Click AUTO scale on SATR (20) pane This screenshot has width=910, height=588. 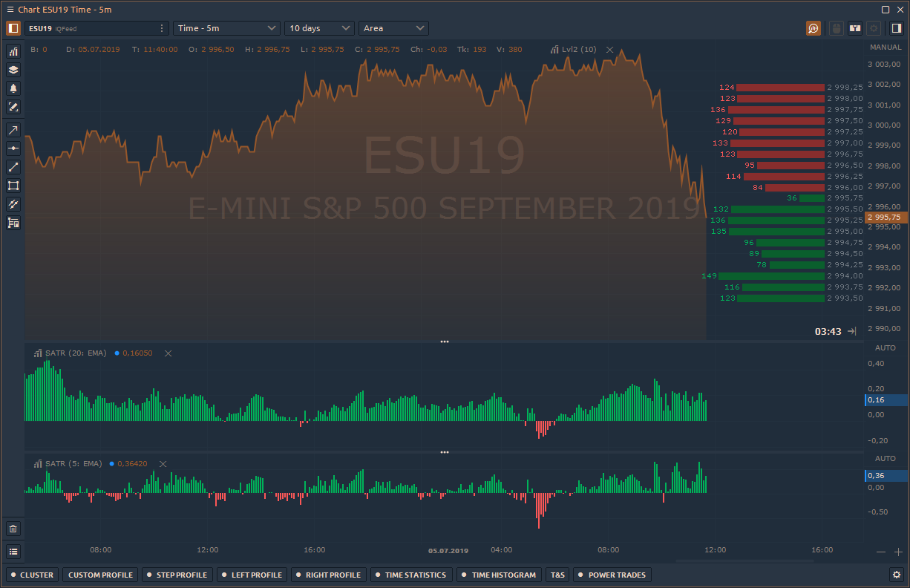pos(886,347)
